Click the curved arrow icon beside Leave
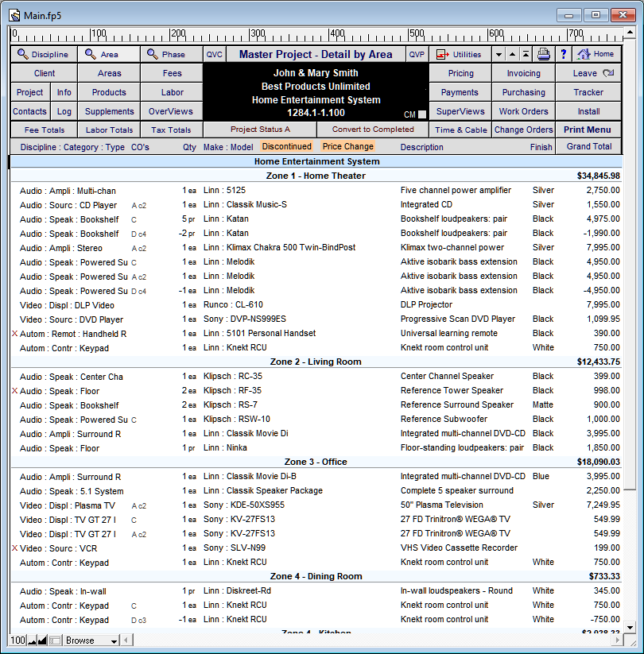This screenshot has height=654, width=644. click(608, 73)
